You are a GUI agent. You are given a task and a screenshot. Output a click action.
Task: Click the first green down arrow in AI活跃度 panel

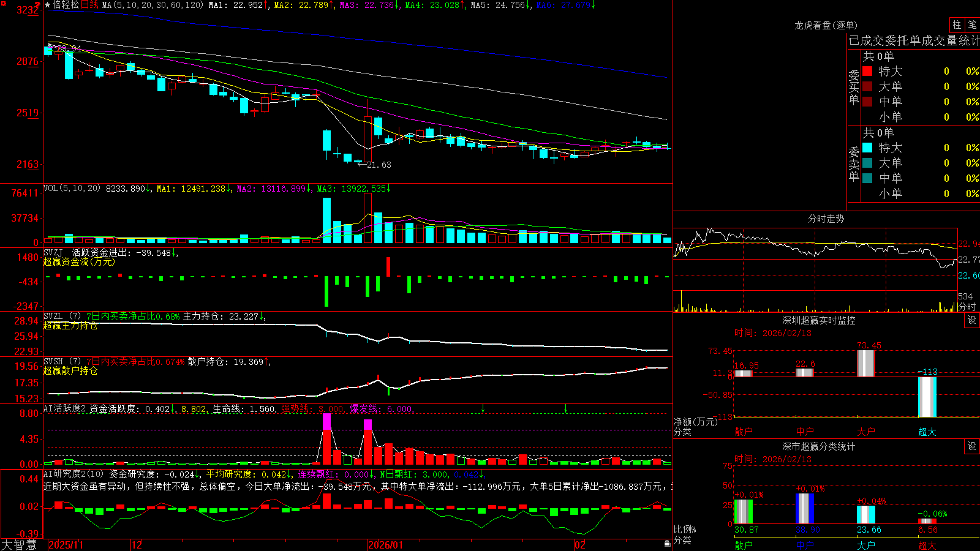coord(483,408)
